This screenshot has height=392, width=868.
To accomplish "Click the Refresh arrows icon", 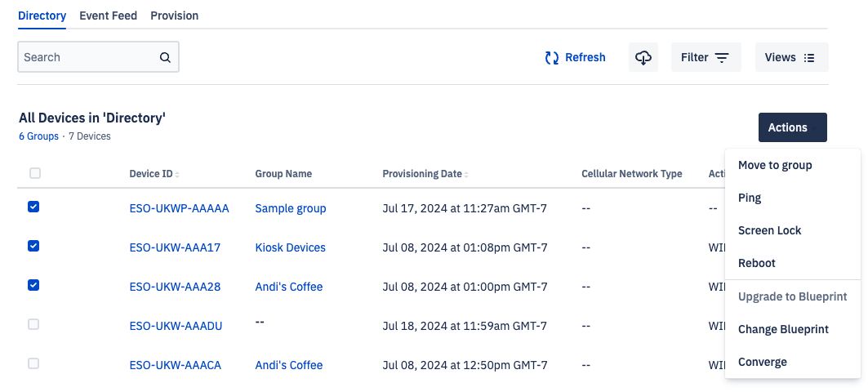I will pos(552,58).
